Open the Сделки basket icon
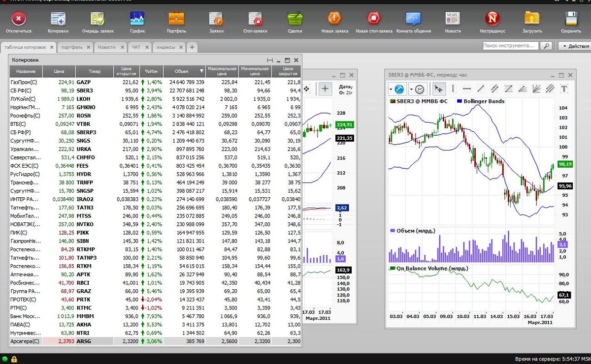The image size is (591, 364). click(x=295, y=19)
